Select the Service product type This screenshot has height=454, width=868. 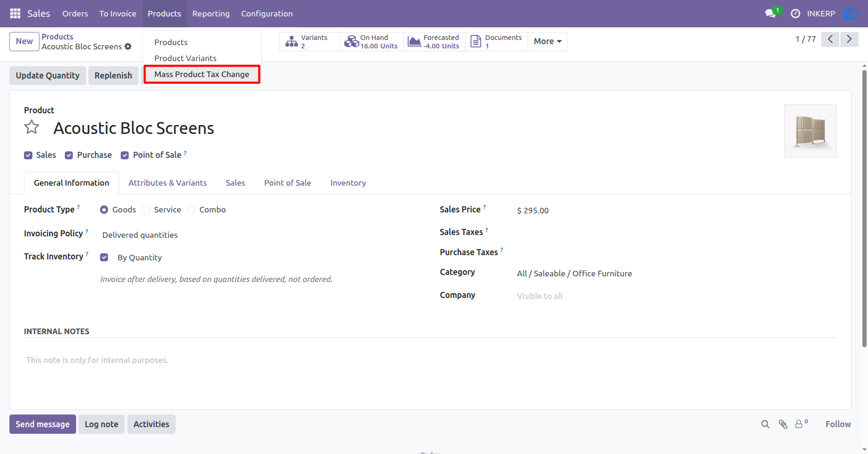[x=147, y=210]
